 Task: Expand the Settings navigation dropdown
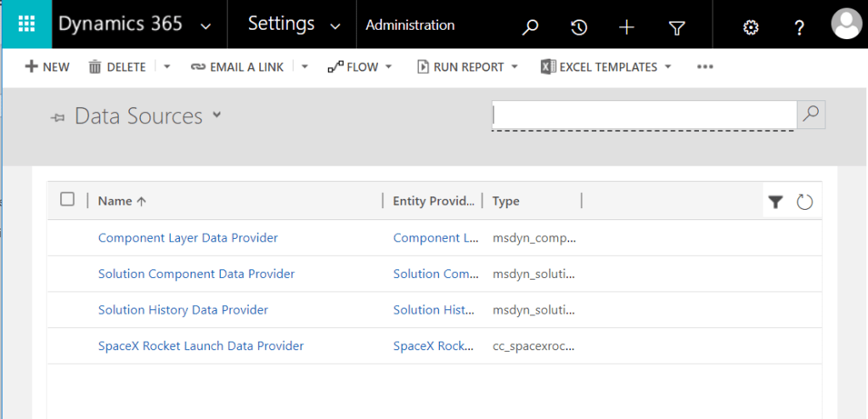coord(335,26)
